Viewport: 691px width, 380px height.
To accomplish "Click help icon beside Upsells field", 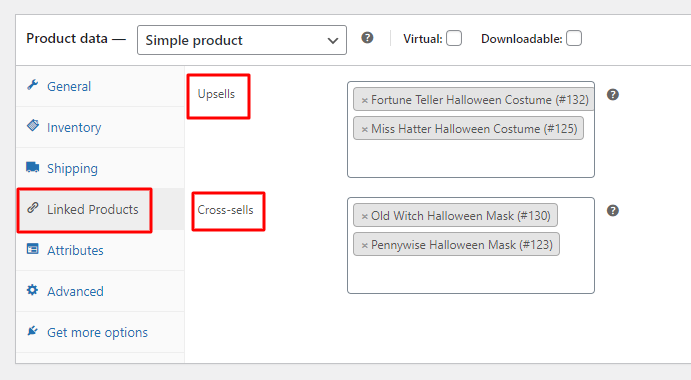I will point(613,94).
